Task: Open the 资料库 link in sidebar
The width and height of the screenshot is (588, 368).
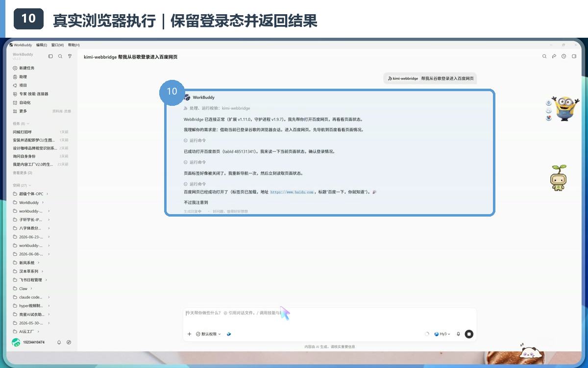Action: tap(57, 111)
